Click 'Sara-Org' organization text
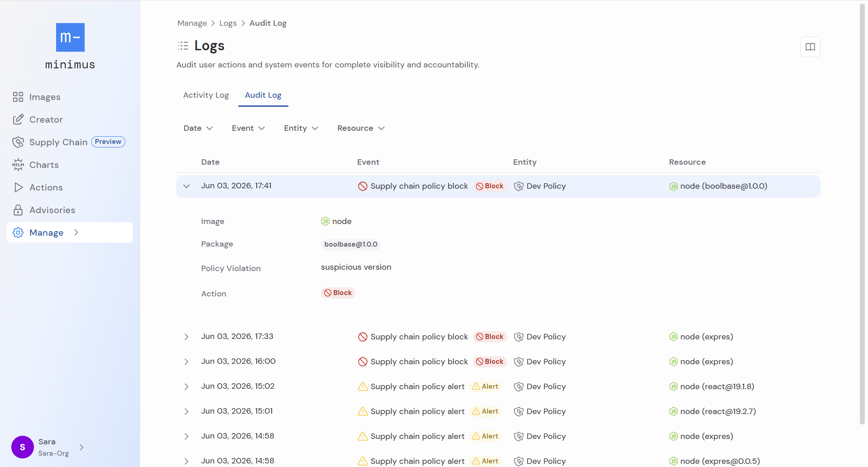Viewport: 868px width, 467px height. [x=54, y=453]
